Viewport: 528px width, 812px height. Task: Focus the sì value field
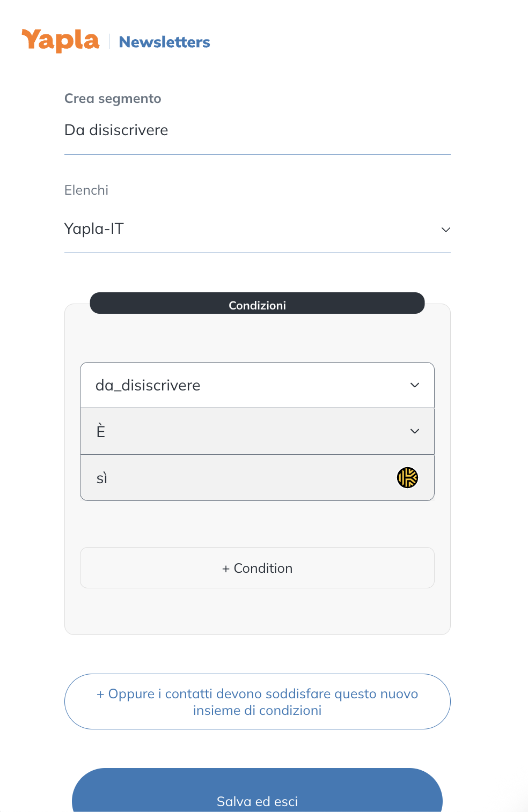coord(257,478)
